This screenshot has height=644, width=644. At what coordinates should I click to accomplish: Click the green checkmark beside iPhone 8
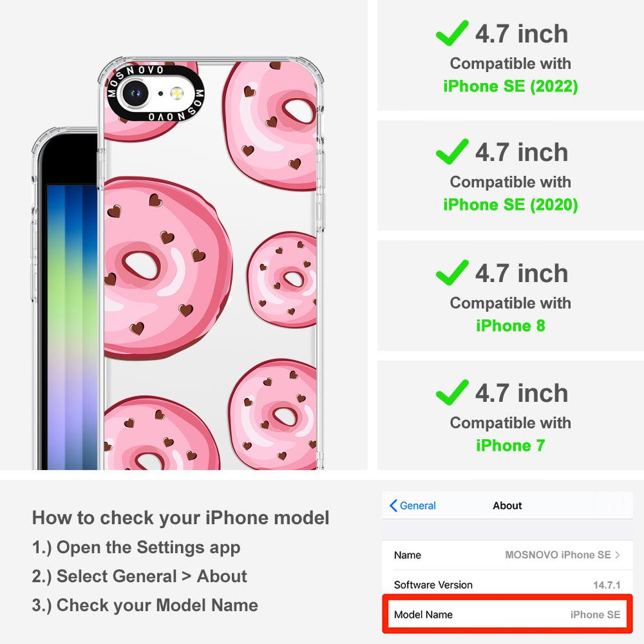pyautogui.click(x=452, y=272)
